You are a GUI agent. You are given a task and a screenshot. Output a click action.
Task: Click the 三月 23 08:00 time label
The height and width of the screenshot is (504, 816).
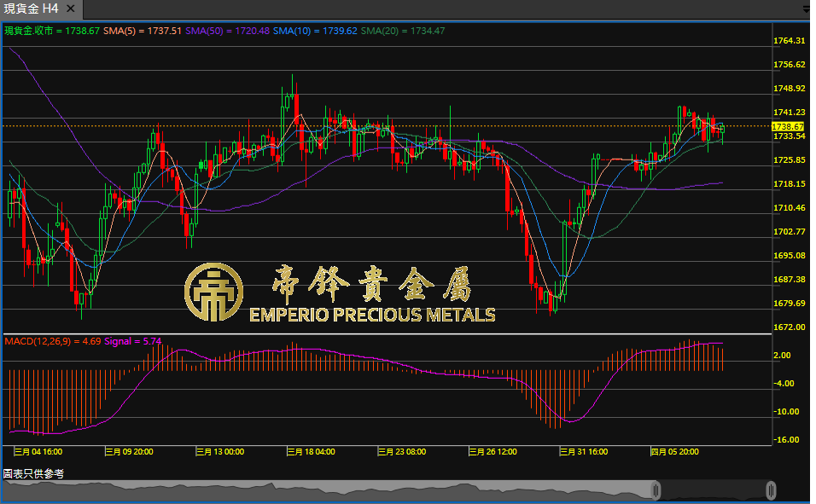point(402,451)
